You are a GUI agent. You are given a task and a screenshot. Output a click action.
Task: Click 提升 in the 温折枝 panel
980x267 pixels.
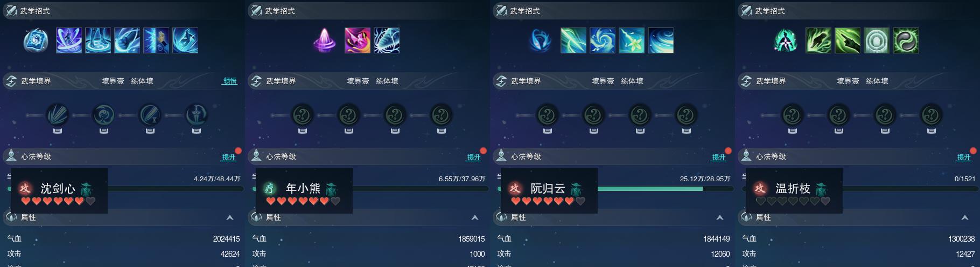(x=964, y=157)
